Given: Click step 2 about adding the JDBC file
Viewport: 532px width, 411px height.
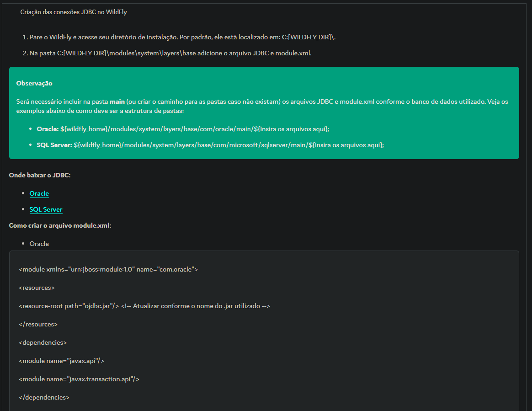Looking at the screenshot, I should pos(170,53).
